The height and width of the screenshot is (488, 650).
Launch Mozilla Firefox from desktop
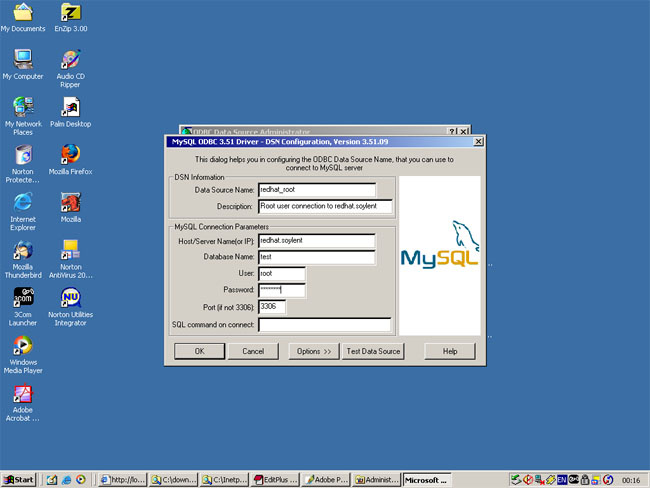coord(70,155)
